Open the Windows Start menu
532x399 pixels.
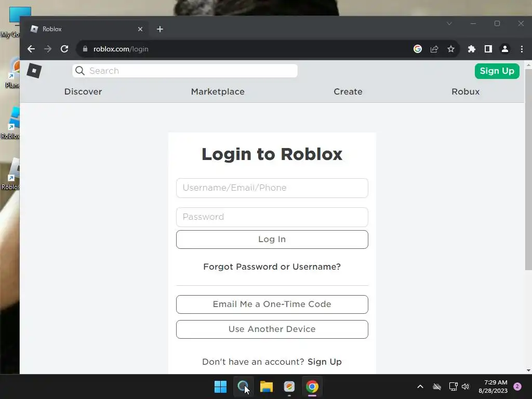coord(220,387)
